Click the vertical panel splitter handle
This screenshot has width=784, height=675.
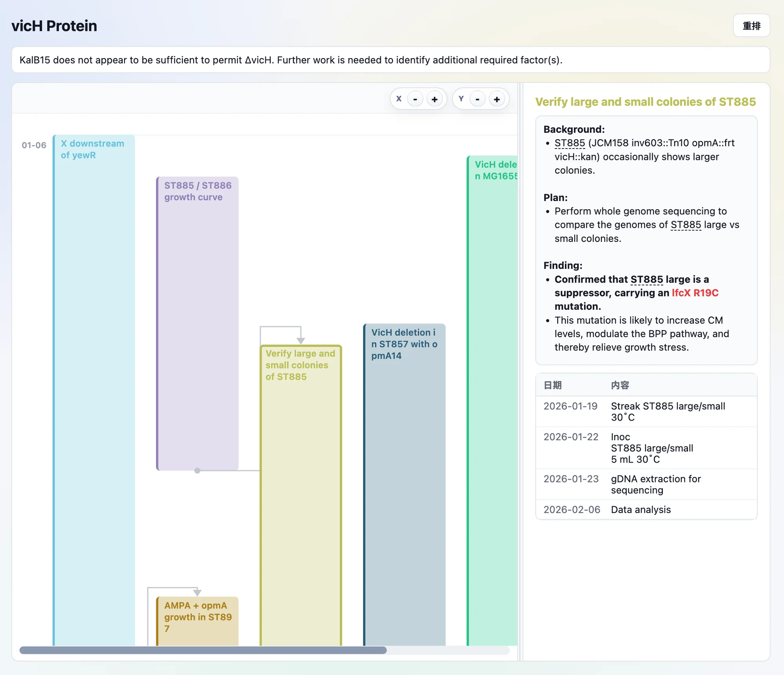click(521, 371)
